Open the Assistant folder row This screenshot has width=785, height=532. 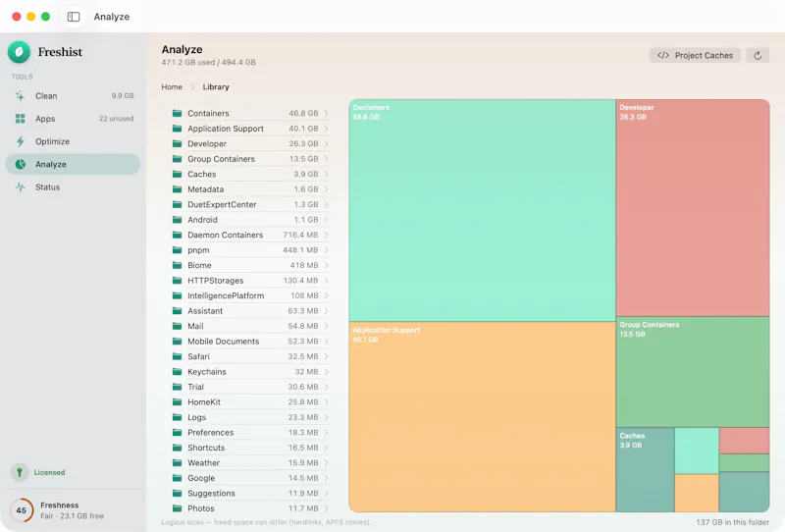(x=249, y=311)
